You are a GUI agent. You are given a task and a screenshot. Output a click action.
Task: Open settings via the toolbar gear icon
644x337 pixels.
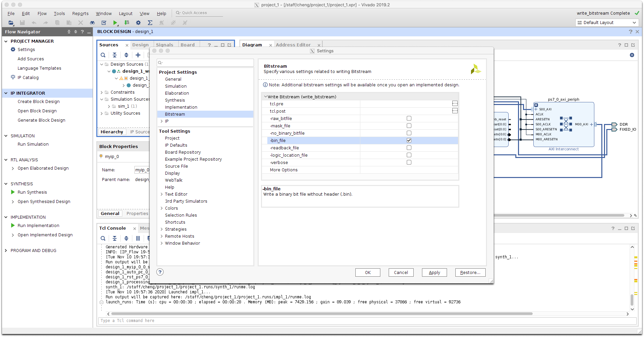pos(138,23)
